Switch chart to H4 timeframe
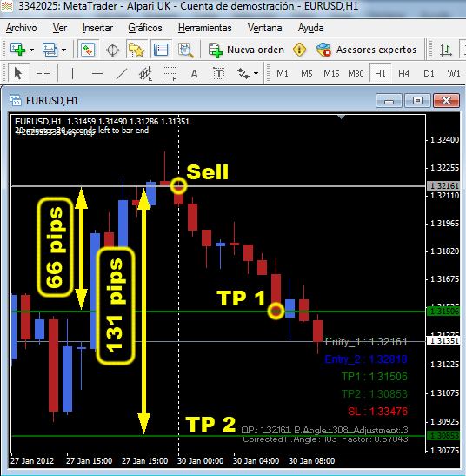466x476 pixels. [x=403, y=73]
